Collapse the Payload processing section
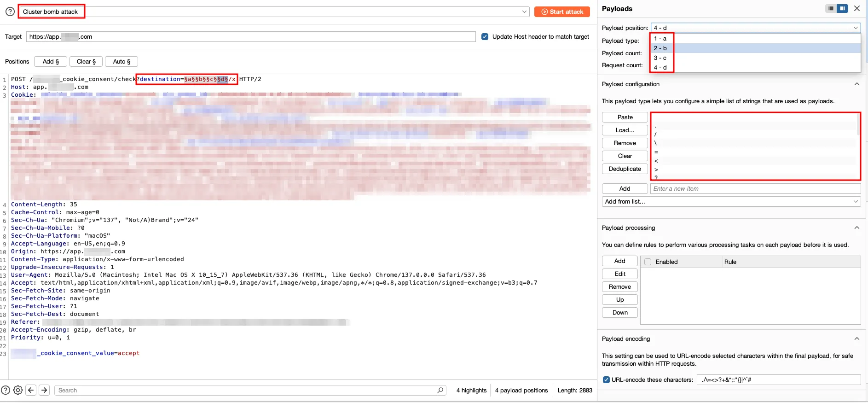Screen dimensions: 868x403 tap(856, 228)
